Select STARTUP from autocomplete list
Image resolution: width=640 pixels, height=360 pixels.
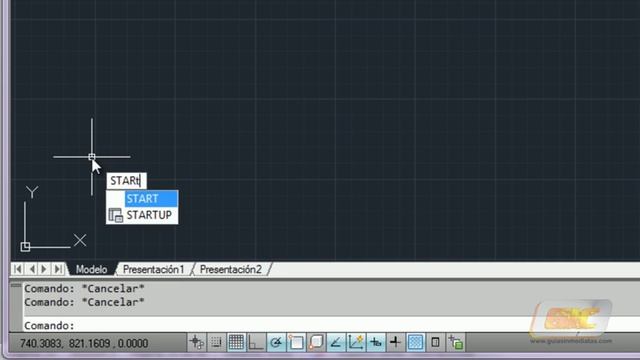[142, 215]
